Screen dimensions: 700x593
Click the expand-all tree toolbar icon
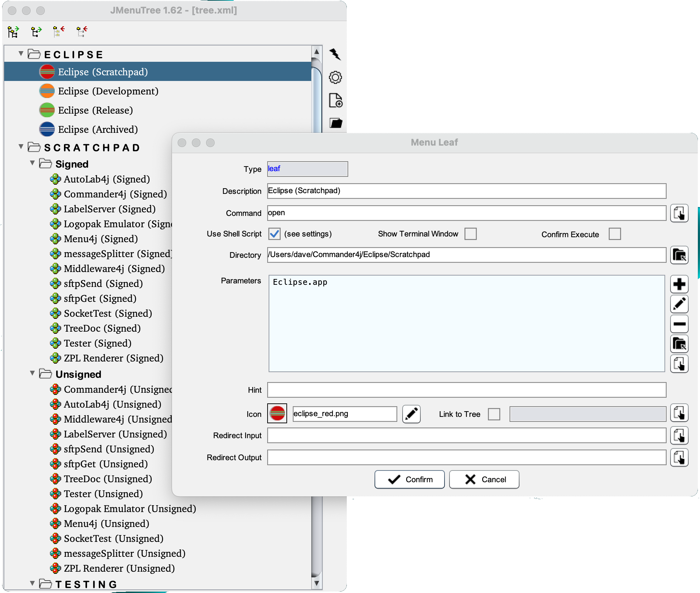pos(14,32)
